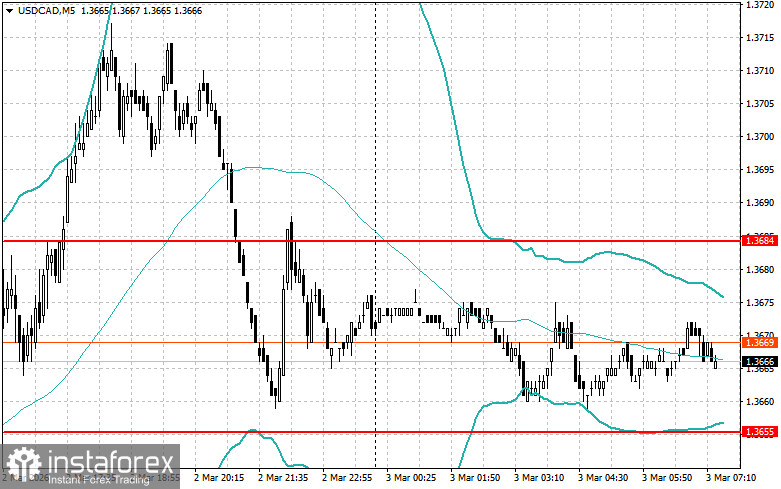
Task: Select the orange 1.3669 price level label
Action: click(760, 343)
